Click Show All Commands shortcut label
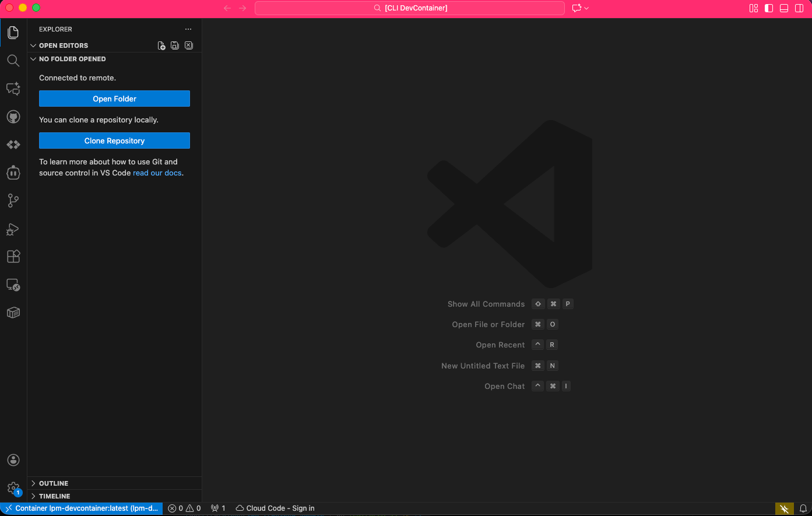The image size is (812, 516). 486,304
